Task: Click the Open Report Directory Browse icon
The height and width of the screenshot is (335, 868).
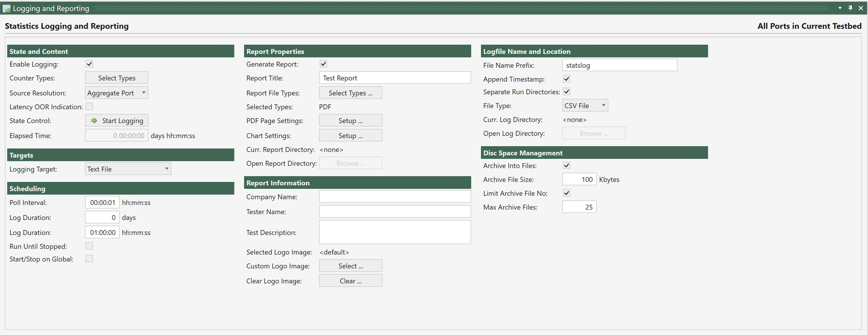Action: (350, 163)
